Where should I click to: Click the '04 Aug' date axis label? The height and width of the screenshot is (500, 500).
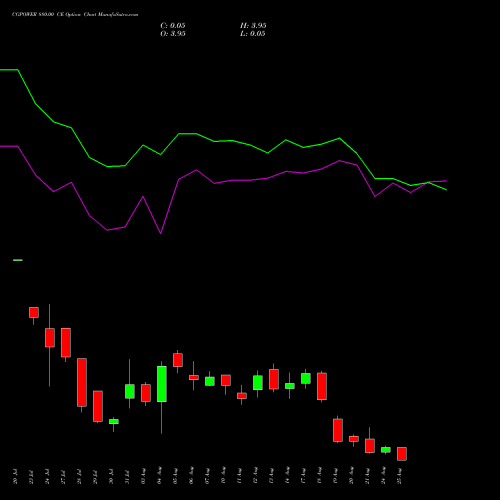point(159,476)
